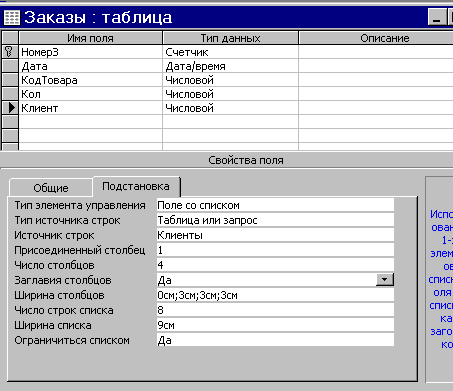Open the Заглавия столбцов dropdown arrow
The width and height of the screenshot is (453, 391).
[x=385, y=280]
